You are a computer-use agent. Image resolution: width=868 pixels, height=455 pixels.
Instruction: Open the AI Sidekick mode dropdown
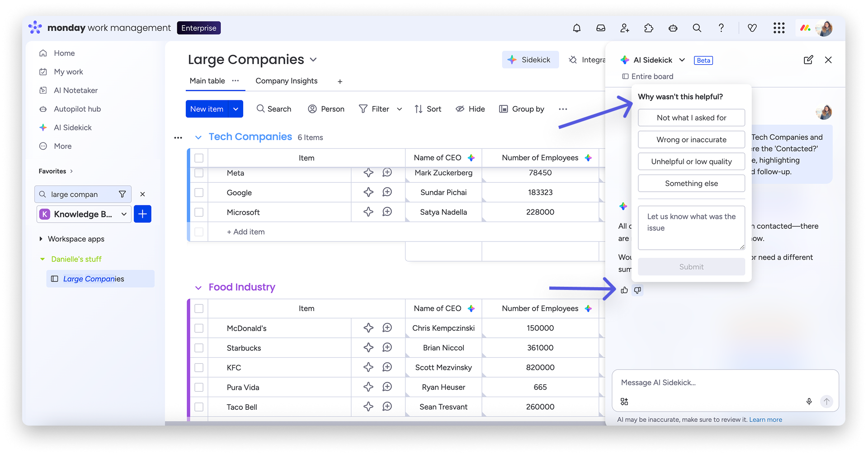682,60
